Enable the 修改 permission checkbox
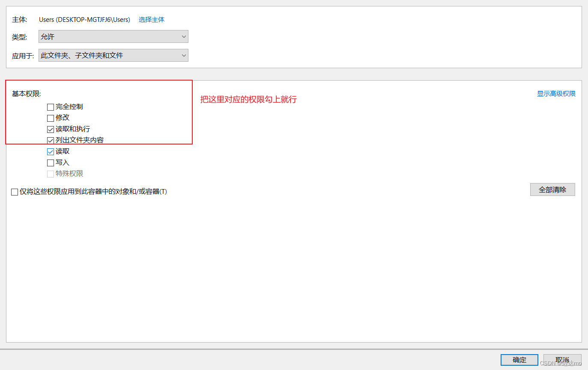This screenshot has height=370, width=588. pyautogui.click(x=51, y=118)
